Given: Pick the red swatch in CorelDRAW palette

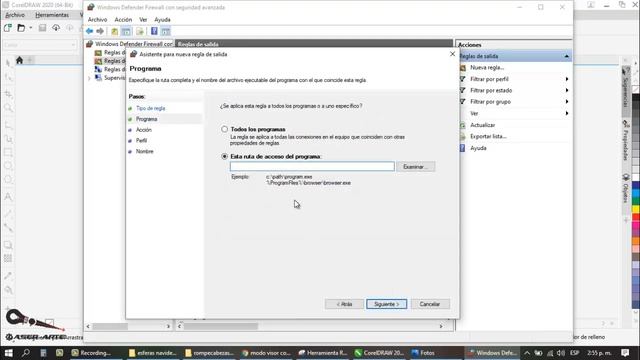Looking at the screenshot, I should coord(636,217).
